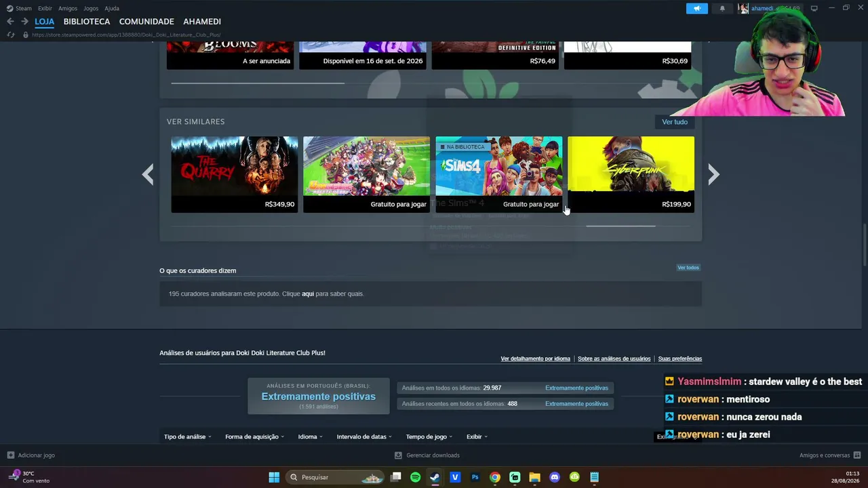This screenshot has height=488, width=868.
Task: Click the ahamedi profile avatar
Action: point(743,9)
